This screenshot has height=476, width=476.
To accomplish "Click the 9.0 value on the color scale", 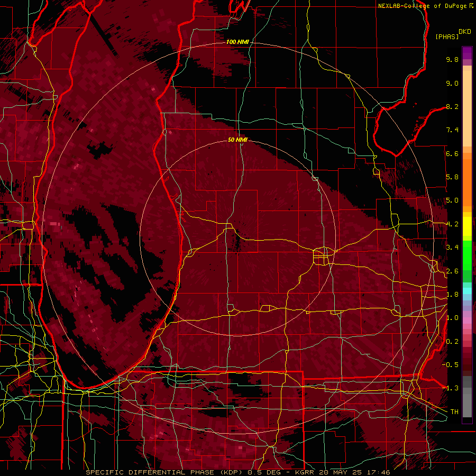I will (452, 83).
